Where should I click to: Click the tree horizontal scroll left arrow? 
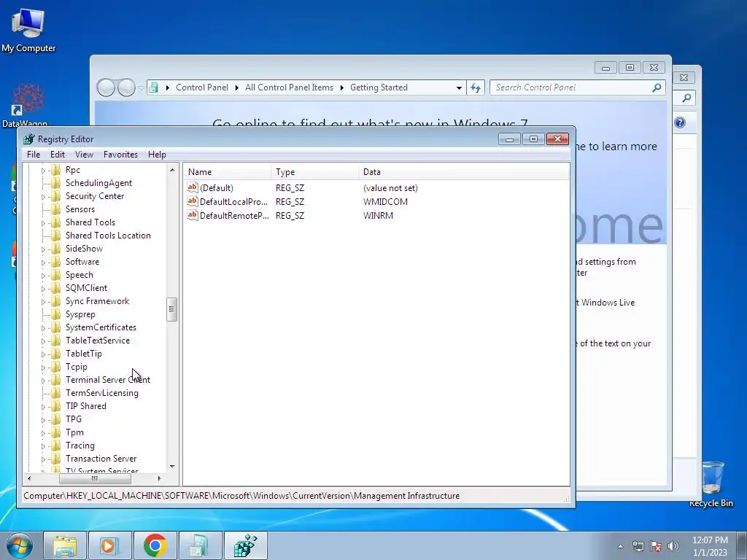coord(29,478)
